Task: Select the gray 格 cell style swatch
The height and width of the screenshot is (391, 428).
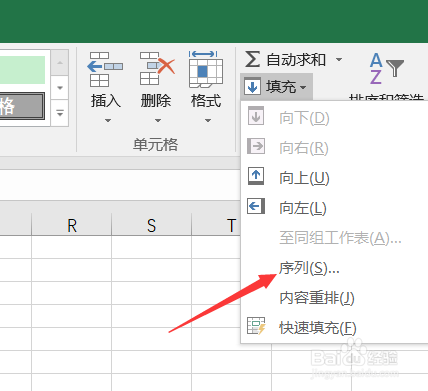Action: [22, 106]
